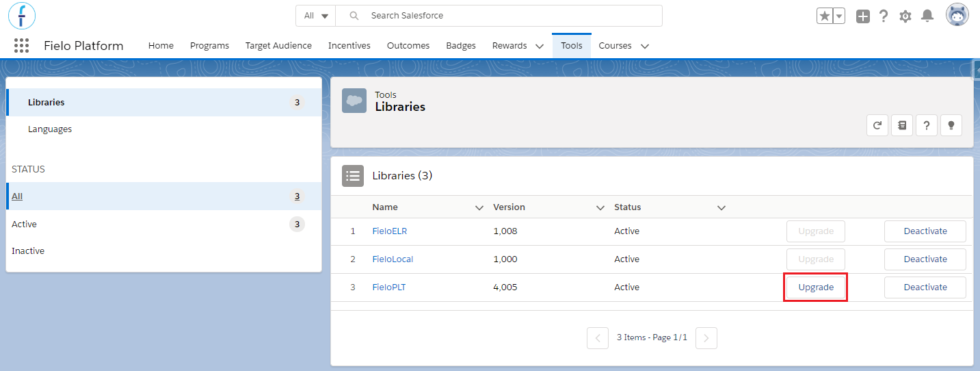Click version value 1,008

pyautogui.click(x=505, y=231)
